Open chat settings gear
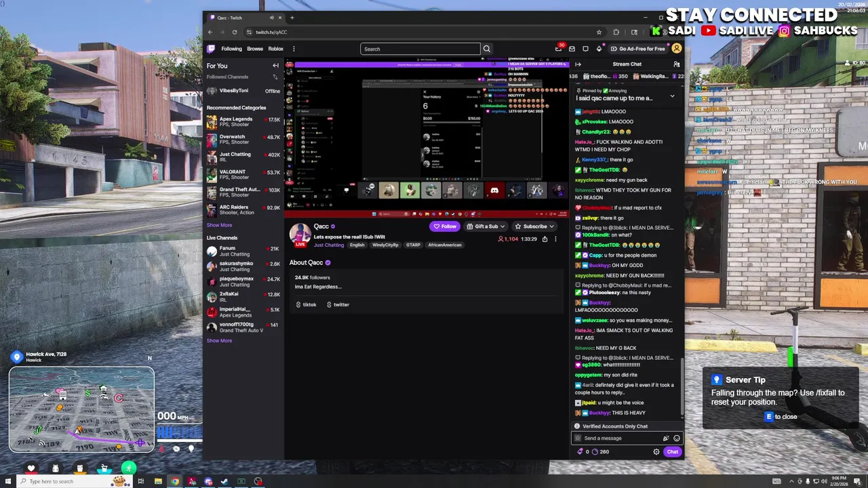 point(656,451)
